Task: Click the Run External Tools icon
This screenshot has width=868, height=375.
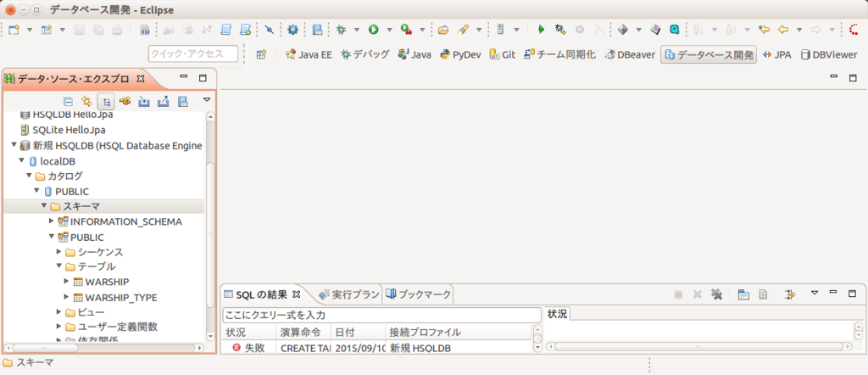Action: (x=406, y=30)
